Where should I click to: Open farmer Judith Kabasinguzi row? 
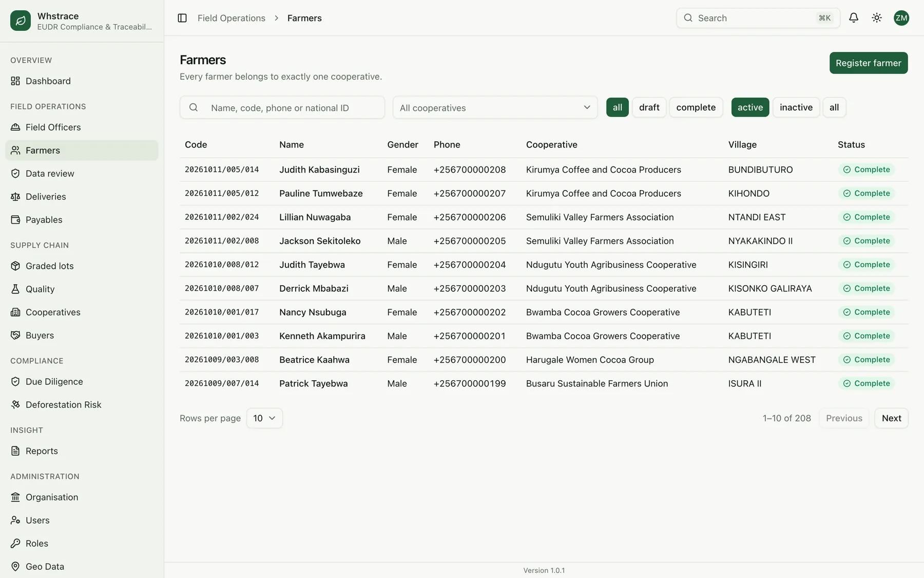tap(544, 170)
